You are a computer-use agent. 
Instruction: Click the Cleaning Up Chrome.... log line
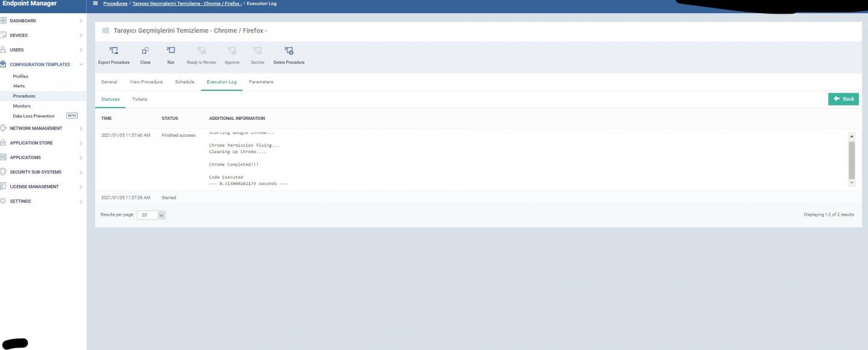tap(237, 152)
